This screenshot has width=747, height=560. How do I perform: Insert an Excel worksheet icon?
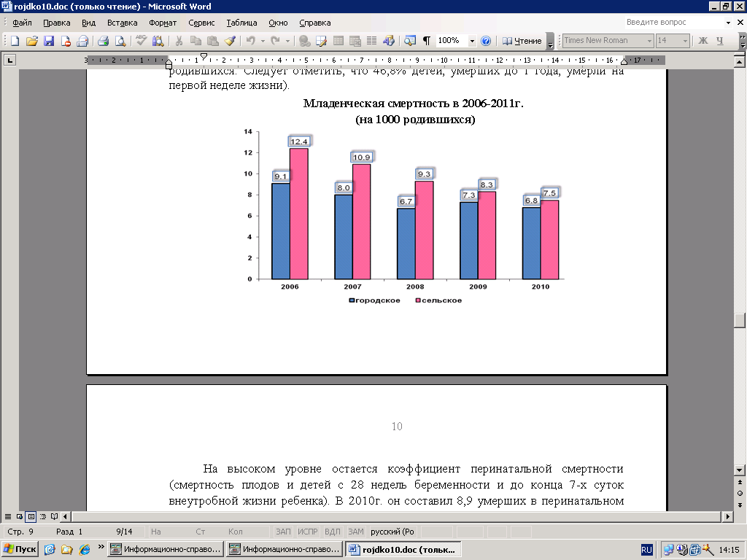click(x=355, y=41)
